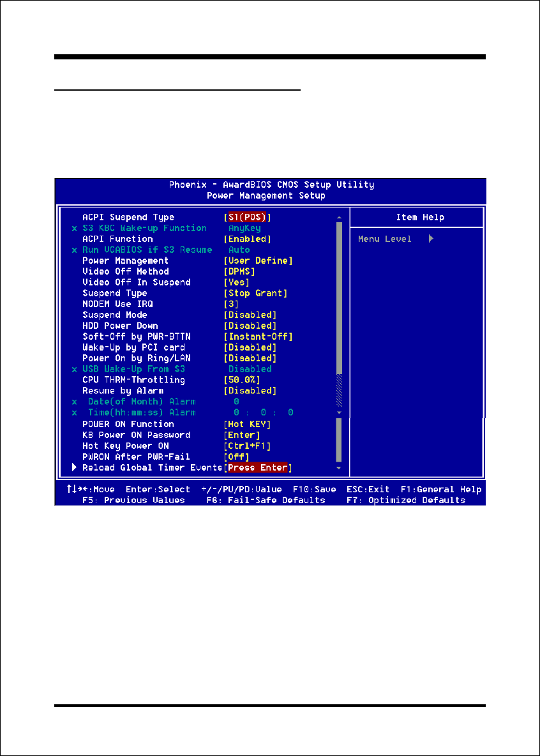540x756 pixels.
Task: Toggle Wake-Up by PCI card Disabled value
Action: (x=250, y=347)
